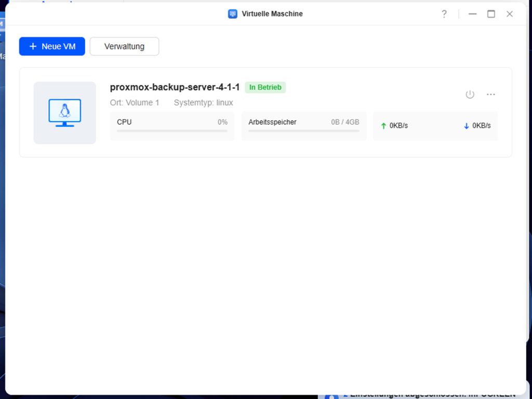Power off the proxmox-backup-server VM via power icon
The width and height of the screenshot is (532, 399).
point(470,95)
